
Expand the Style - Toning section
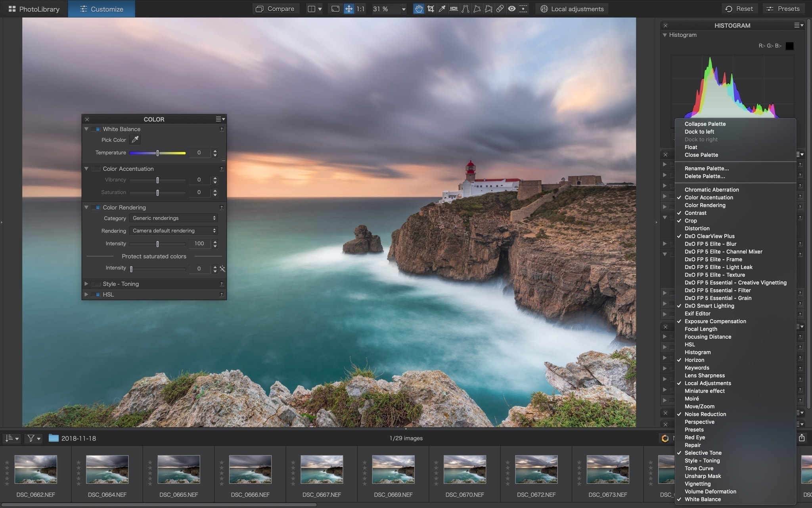tap(86, 284)
